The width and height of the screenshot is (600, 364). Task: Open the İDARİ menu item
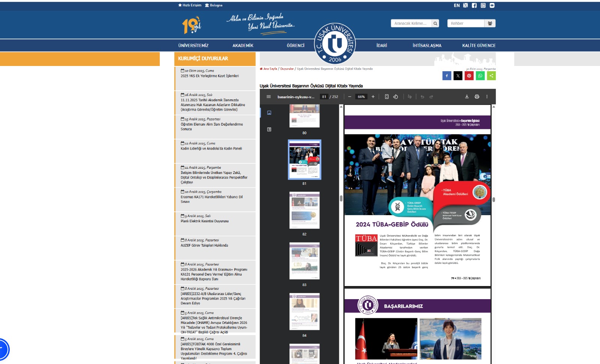[381, 46]
